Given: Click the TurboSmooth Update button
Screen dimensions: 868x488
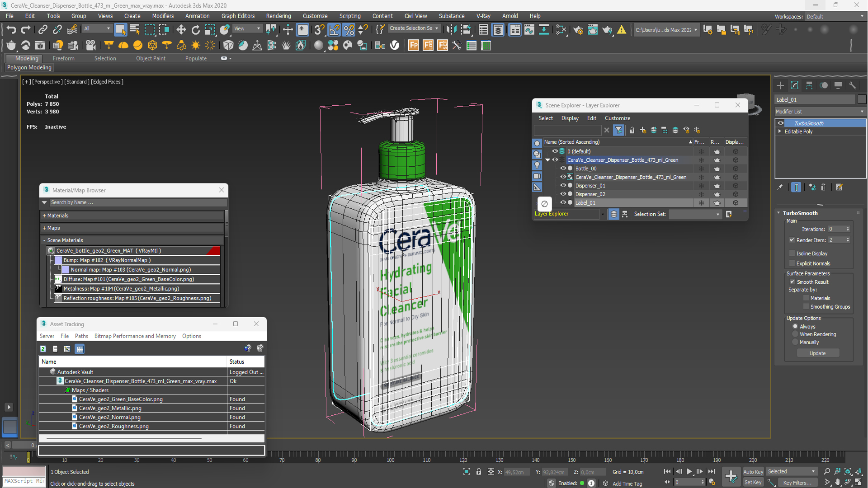Looking at the screenshot, I should click(817, 353).
